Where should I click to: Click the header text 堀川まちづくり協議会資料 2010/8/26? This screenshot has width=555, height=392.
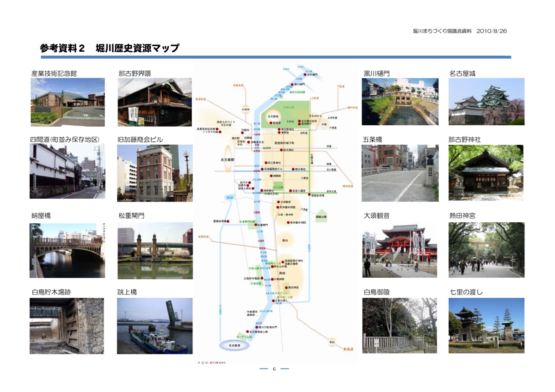pos(460,31)
